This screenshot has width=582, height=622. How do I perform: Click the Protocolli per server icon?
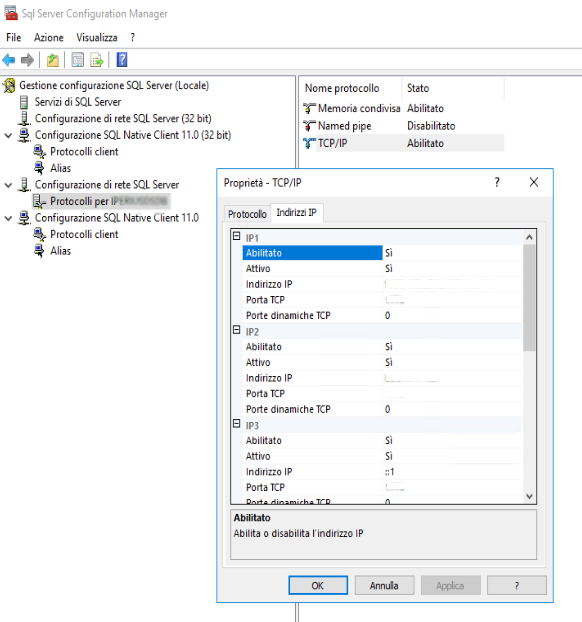(39, 202)
